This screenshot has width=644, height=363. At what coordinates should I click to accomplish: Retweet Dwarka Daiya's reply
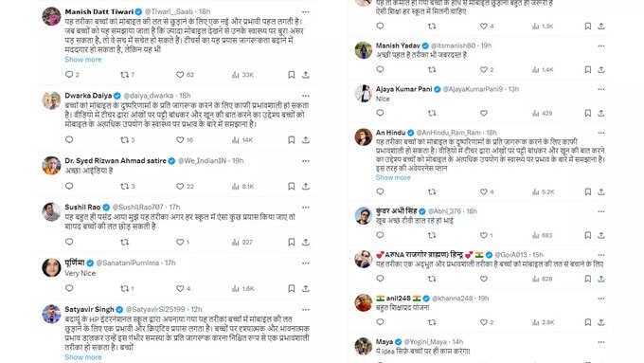click(124, 140)
